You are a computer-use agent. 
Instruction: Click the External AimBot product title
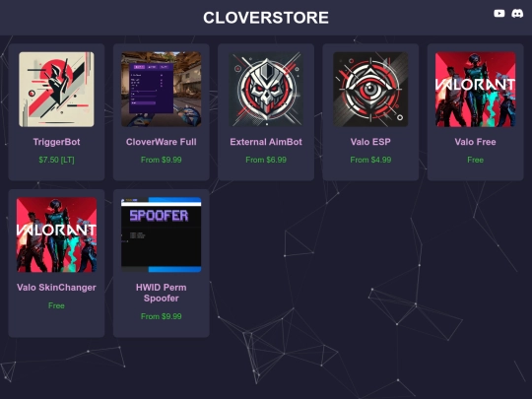click(x=266, y=142)
